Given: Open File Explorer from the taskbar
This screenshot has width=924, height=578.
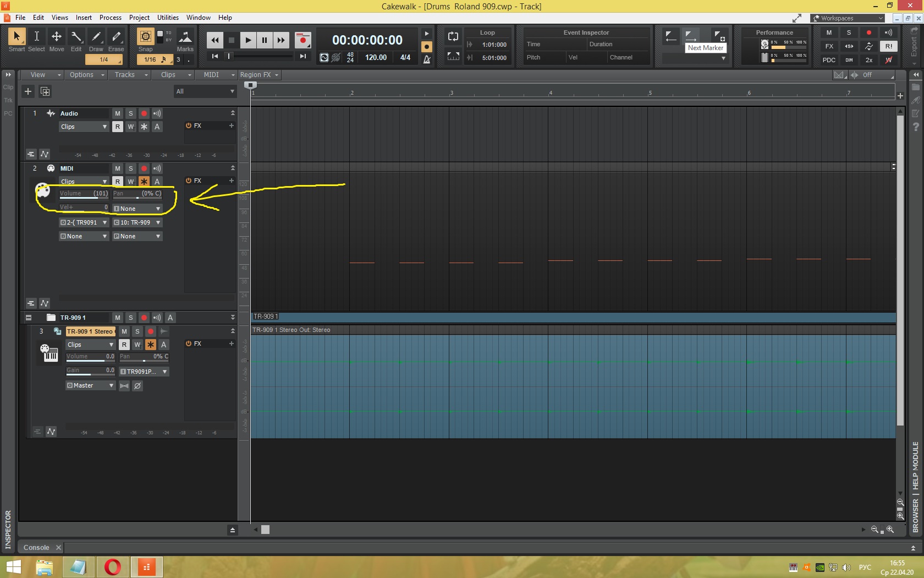Looking at the screenshot, I should (x=44, y=567).
